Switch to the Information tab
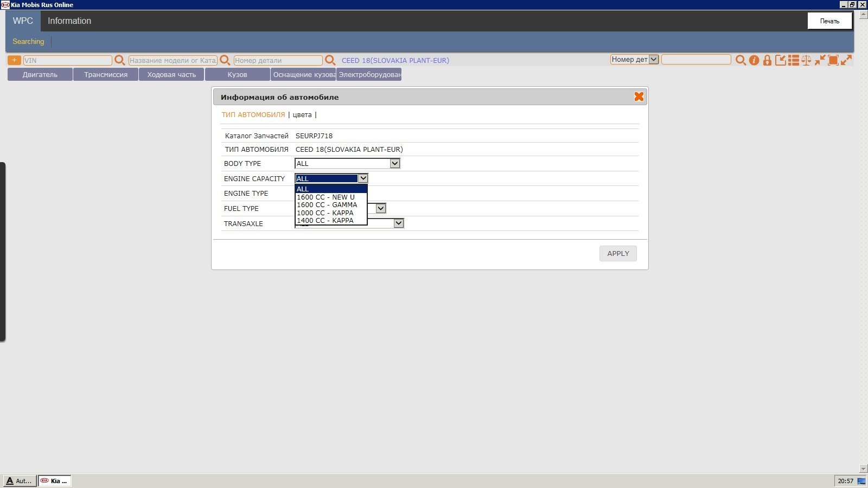Screen dimensions: 868x488 (x=69, y=21)
